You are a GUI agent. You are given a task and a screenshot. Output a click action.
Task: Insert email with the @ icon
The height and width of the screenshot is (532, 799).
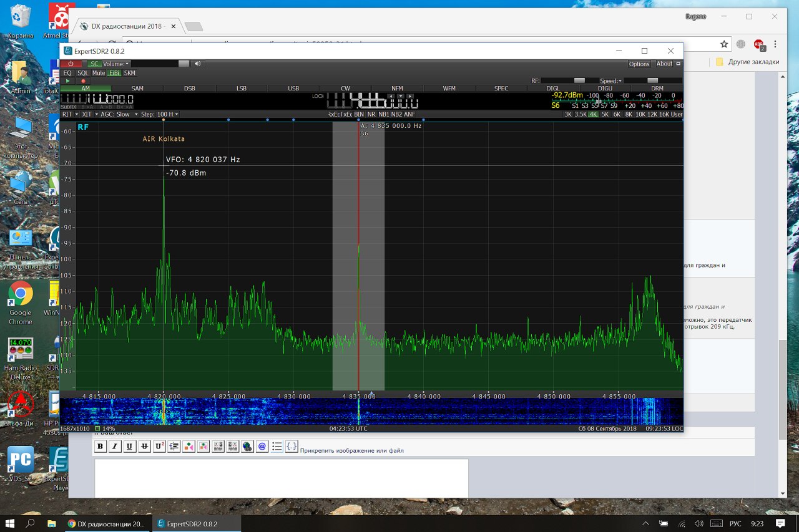[262, 447]
